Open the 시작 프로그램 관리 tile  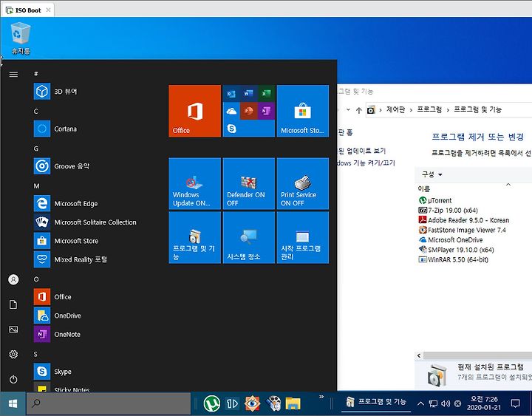pyautogui.click(x=303, y=237)
